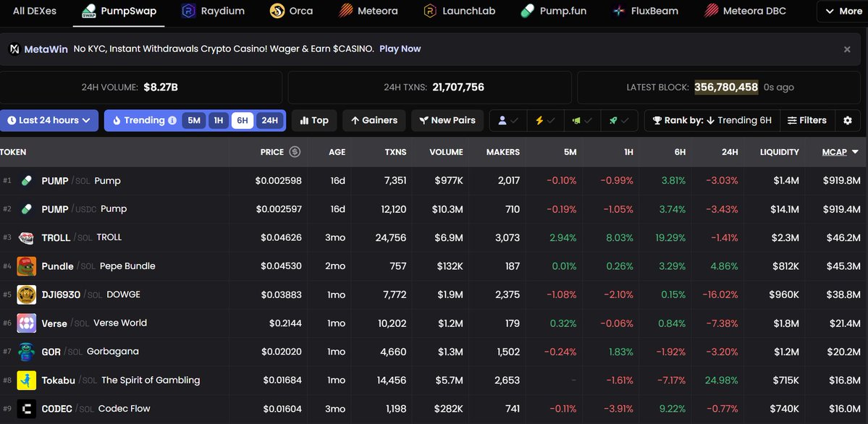
Task: Sort by VOLUME column header
Action: [x=446, y=152]
